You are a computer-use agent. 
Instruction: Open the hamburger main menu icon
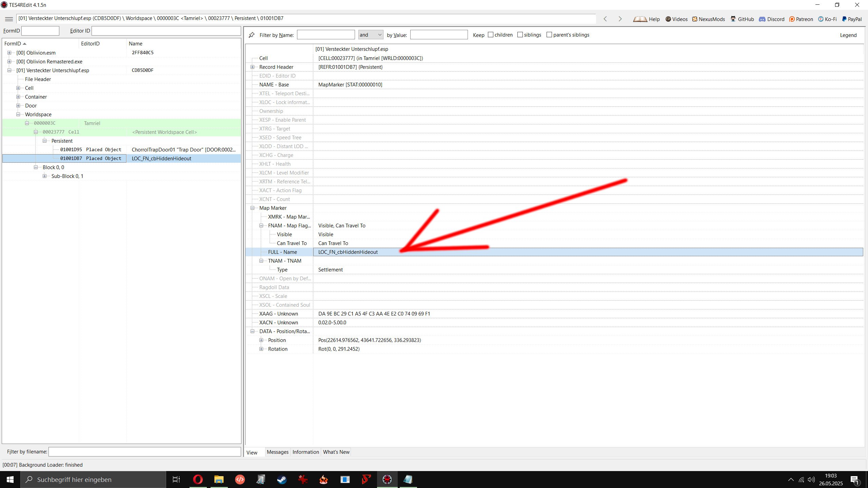(x=9, y=19)
